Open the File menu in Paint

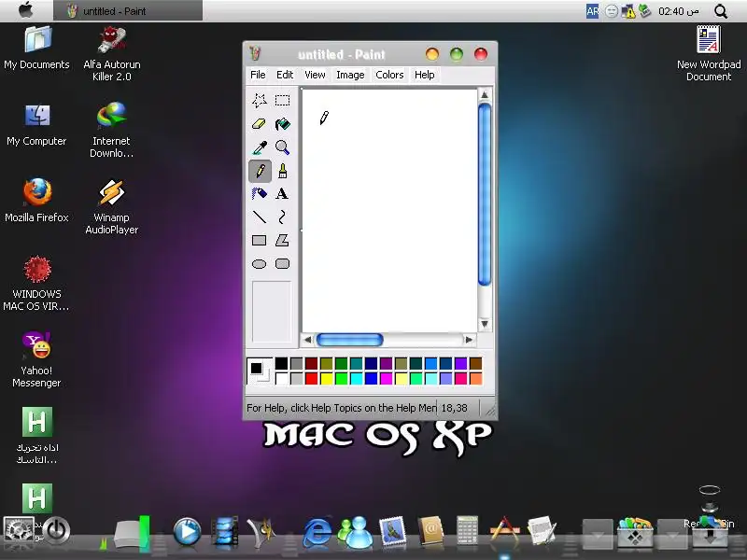(x=258, y=75)
